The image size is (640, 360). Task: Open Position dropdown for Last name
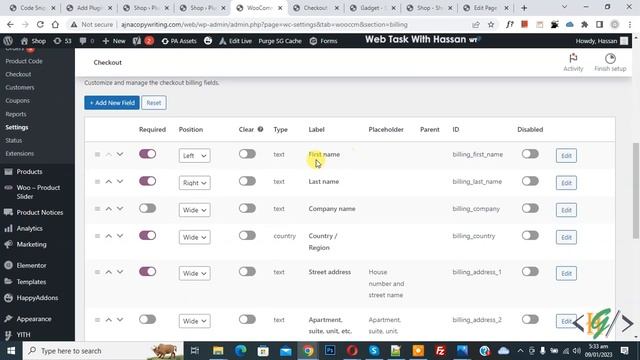point(194,183)
